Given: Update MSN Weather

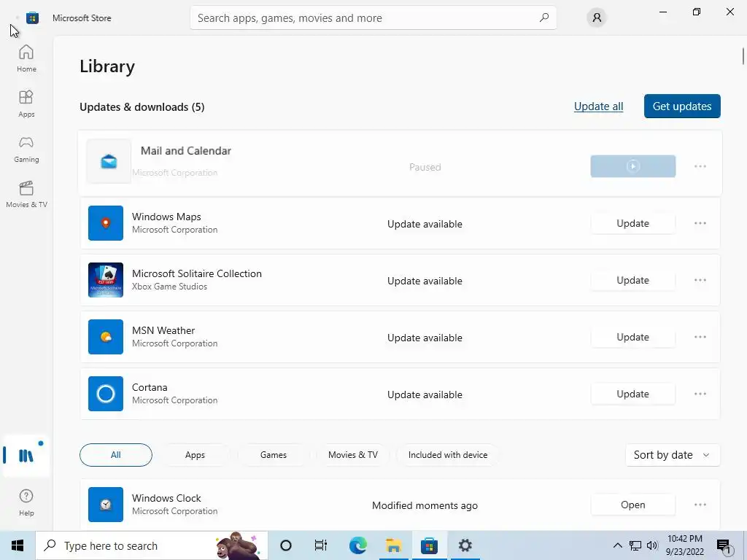Looking at the screenshot, I should pos(632,337).
